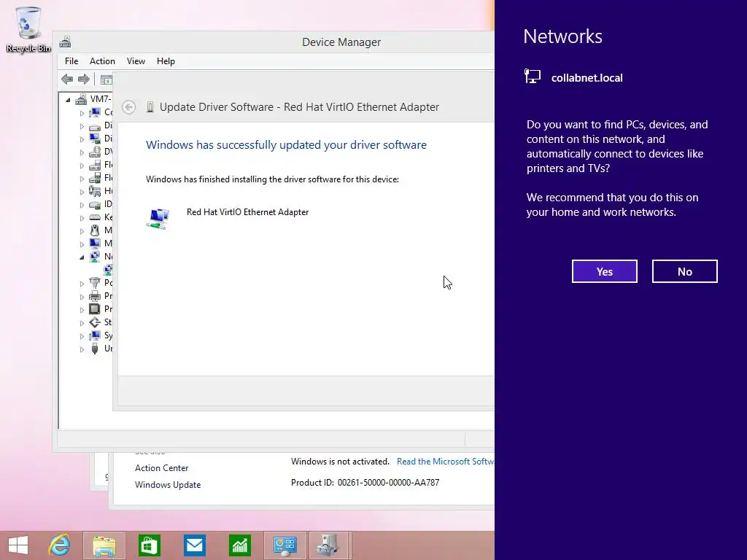Select the Universal Serial Bus controllers icon
Viewport: 747px width, 560px height.
pos(95,349)
